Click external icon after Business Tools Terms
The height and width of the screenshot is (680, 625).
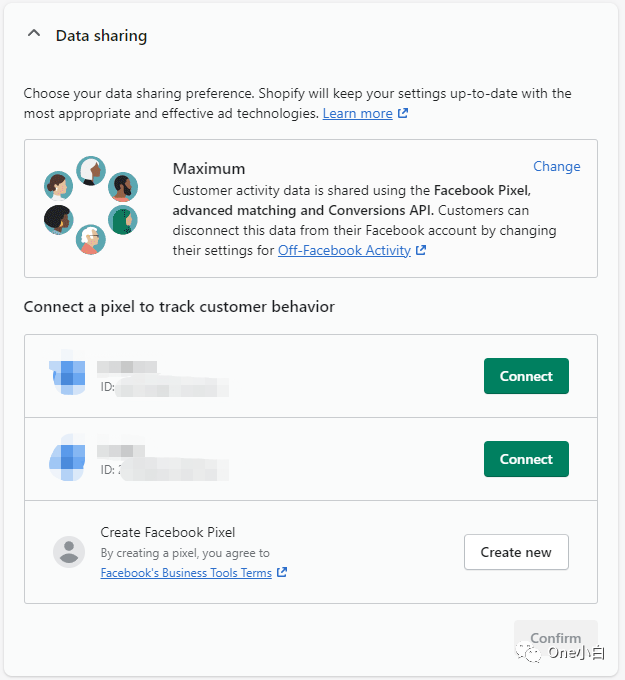point(282,572)
